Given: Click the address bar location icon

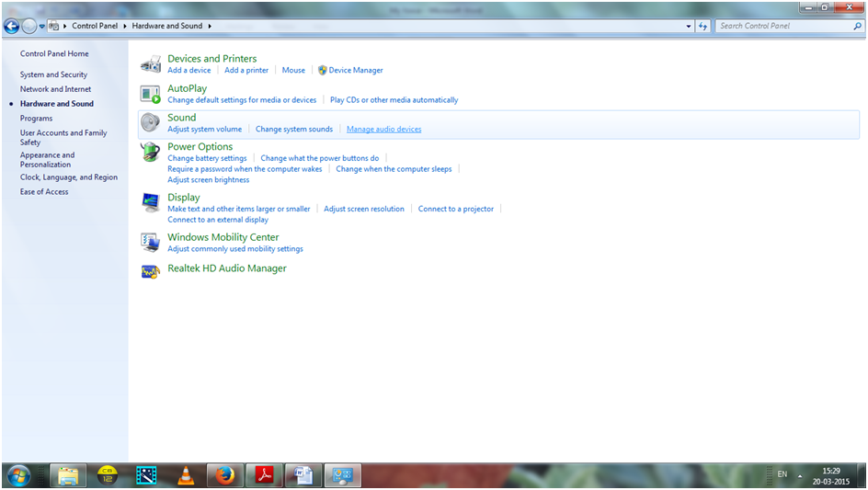Looking at the screenshot, I should tap(53, 26).
